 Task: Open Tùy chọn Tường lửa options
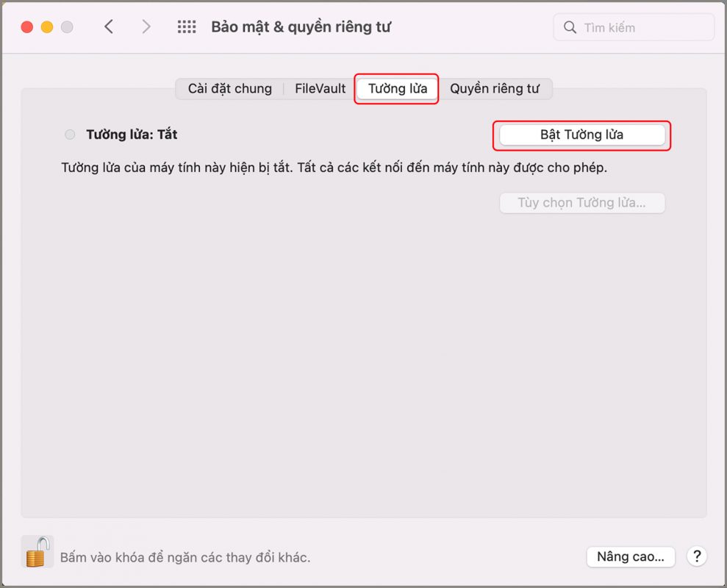pos(581,203)
